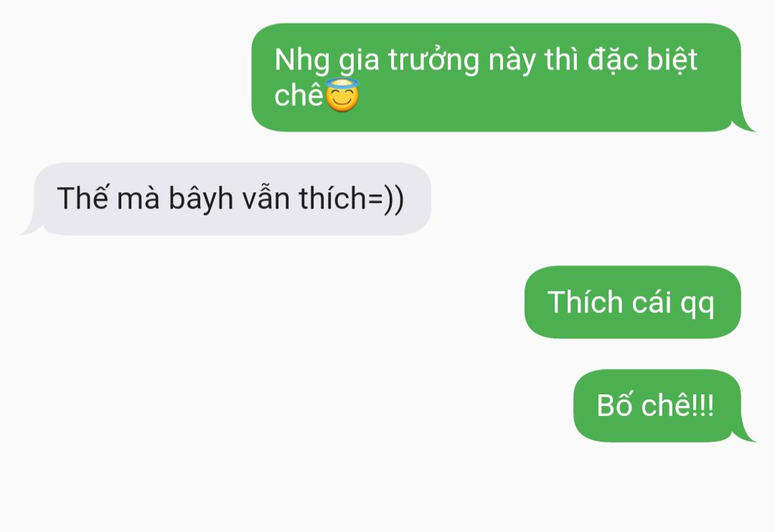Open the 'Thích cái qq' message bubble
The image size is (775, 532).
(633, 302)
